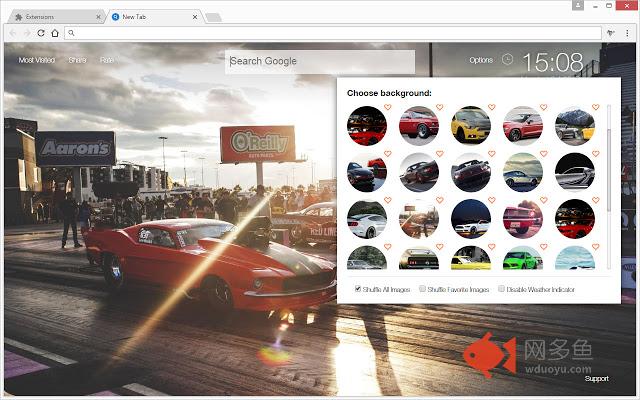640x400 pixels.
Task: Favorite the yellow Mustang background with its heart
Action: (x=491, y=107)
